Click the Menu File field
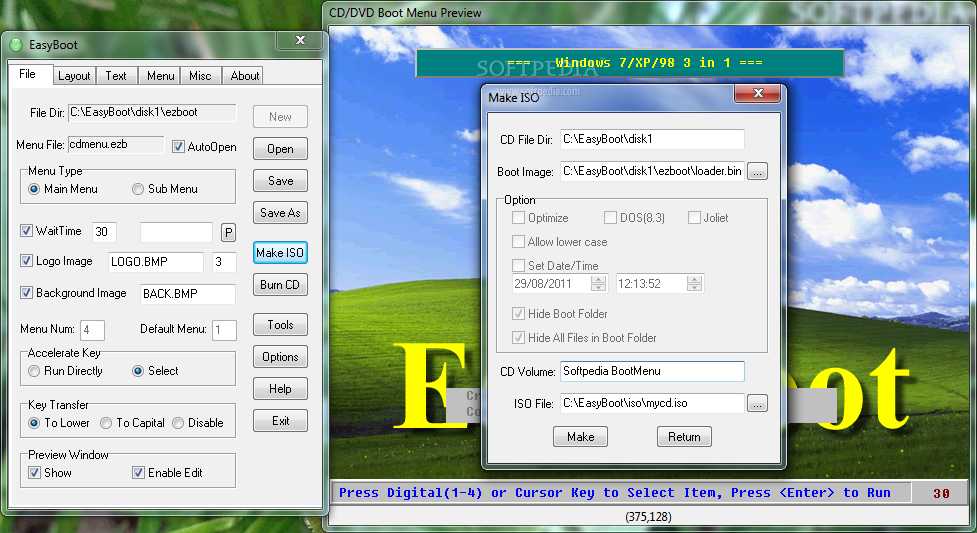977x533 pixels. point(116,145)
